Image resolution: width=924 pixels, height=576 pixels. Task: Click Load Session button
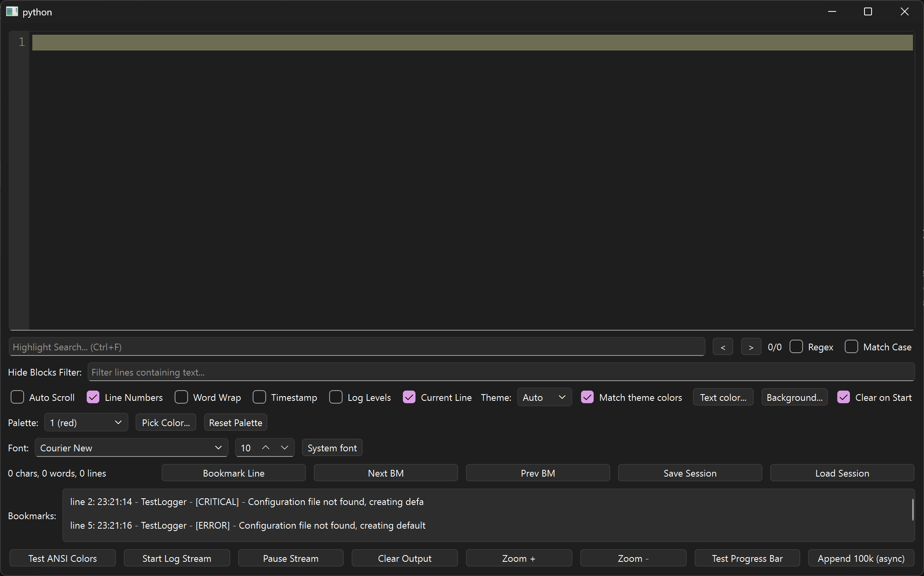tap(842, 473)
